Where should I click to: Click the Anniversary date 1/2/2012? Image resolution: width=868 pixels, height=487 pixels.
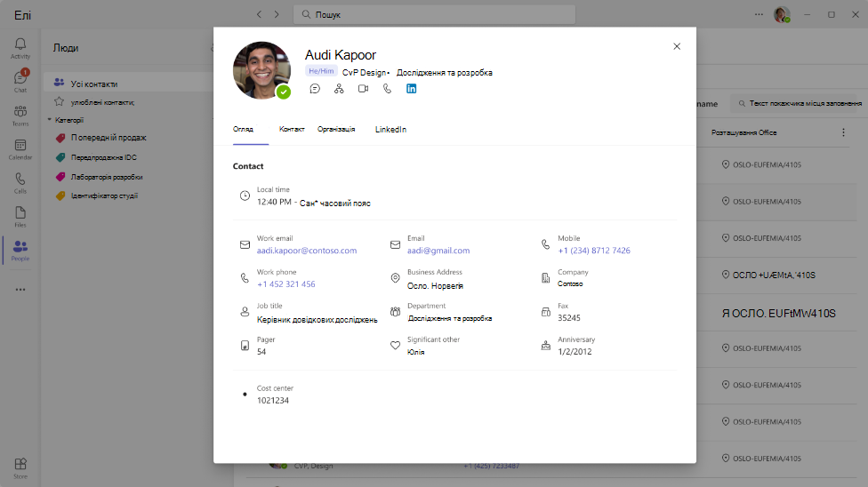[575, 352]
